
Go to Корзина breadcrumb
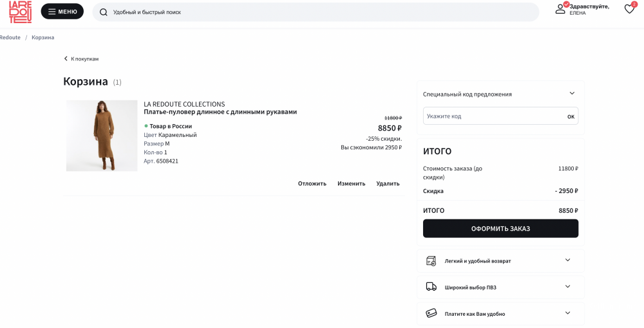pyautogui.click(x=43, y=37)
